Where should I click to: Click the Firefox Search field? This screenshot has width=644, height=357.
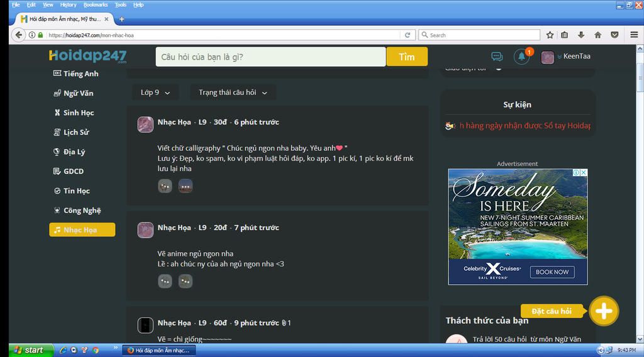pos(479,35)
